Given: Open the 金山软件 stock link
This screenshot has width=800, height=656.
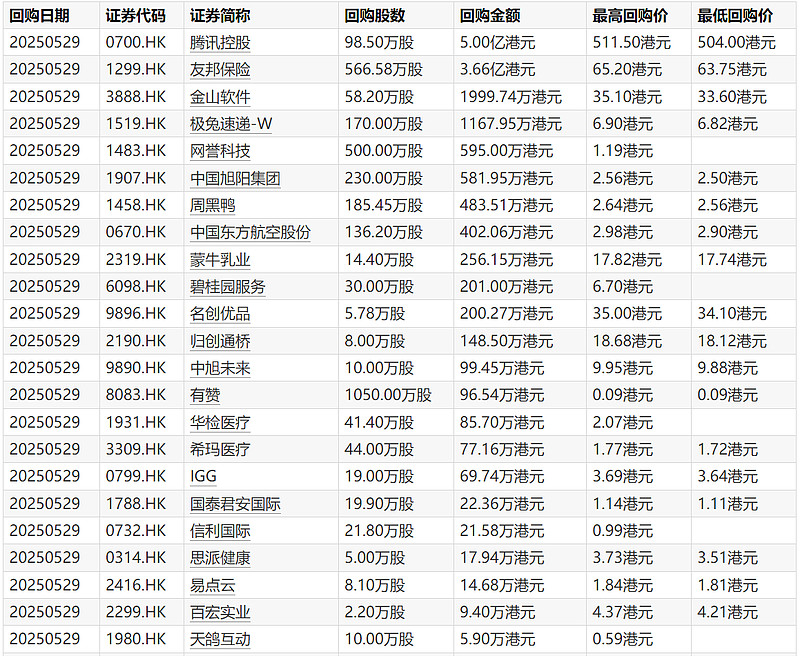Looking at the screenshot, I should pos(220,97).
